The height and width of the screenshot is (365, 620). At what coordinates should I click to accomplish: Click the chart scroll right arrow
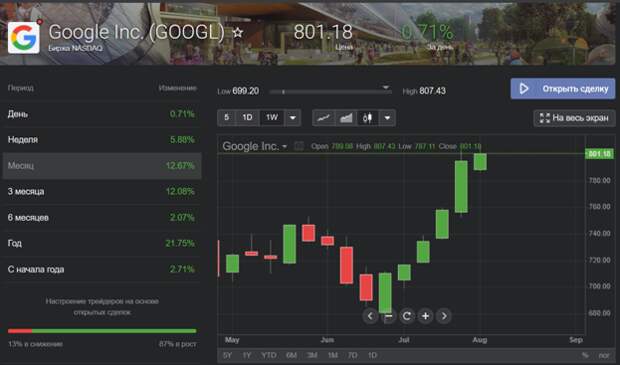444,316
